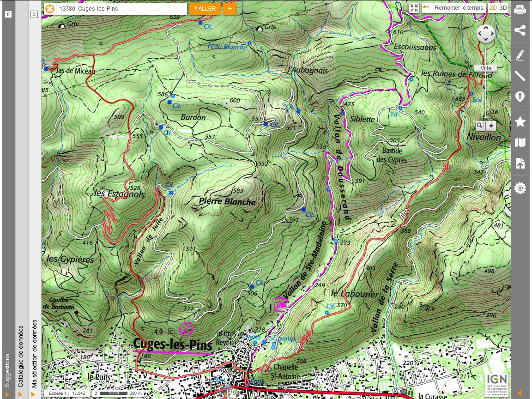Screen dimensions: 532x399
Task: Click the crosshair center icon
Action: (491, 126)
